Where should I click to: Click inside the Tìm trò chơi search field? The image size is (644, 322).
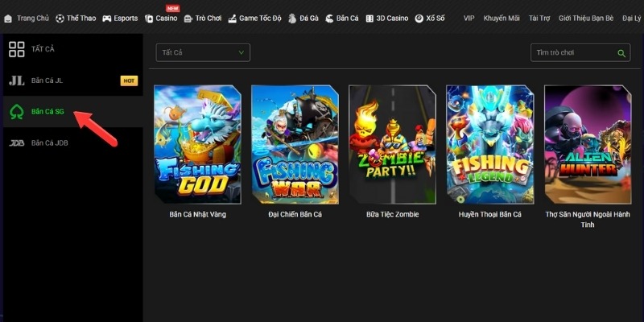click(580, 52)
